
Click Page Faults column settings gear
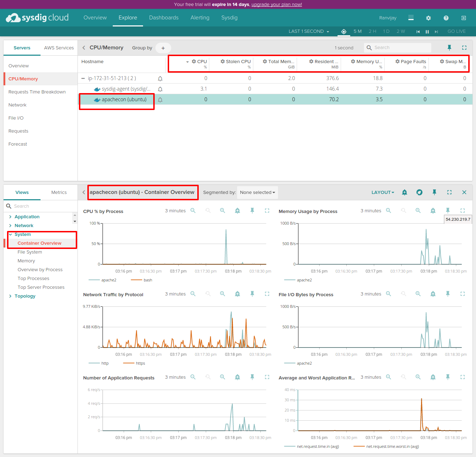pyautogui.click(x=397, y=61)
